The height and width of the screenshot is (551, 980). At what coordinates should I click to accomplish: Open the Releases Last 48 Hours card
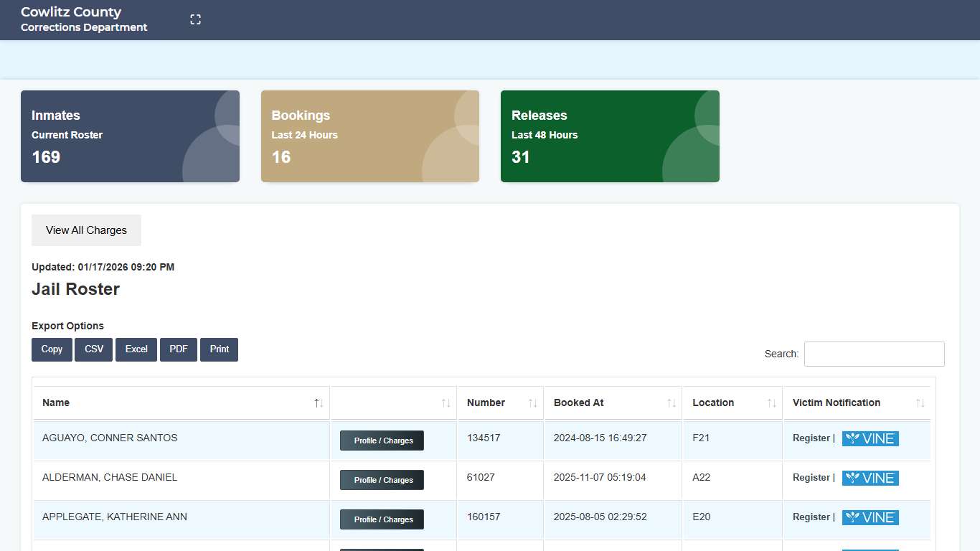[610, 136]
